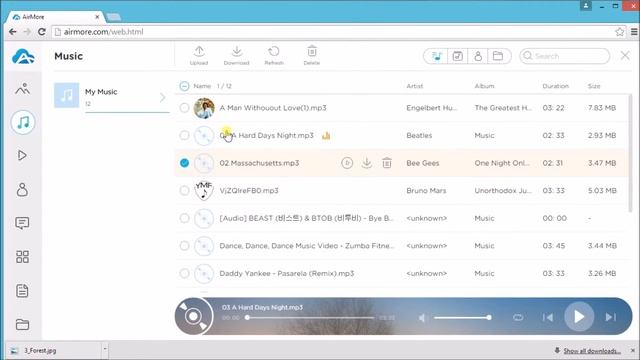Close the Music panel with X

tap(625, 56)
